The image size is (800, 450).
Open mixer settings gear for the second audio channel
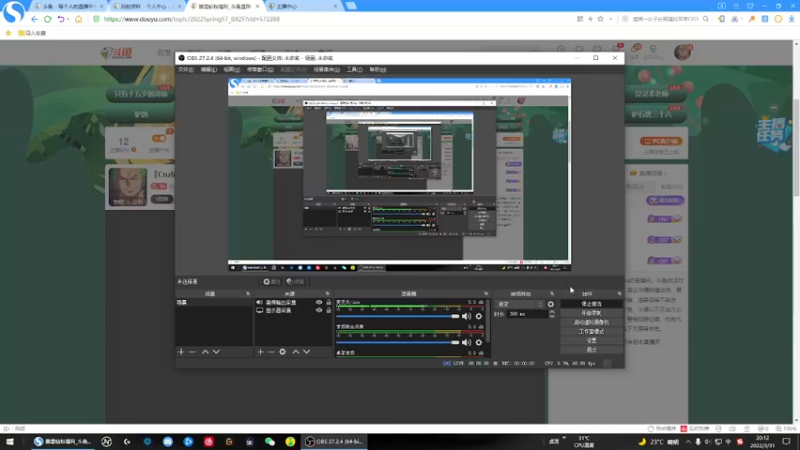tap(479, 342)
